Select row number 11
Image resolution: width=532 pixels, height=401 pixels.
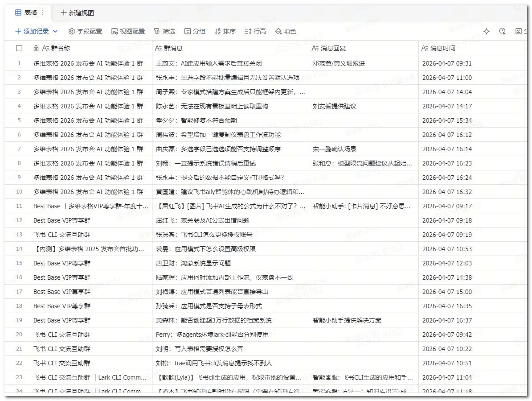click(x=19, y=206)
